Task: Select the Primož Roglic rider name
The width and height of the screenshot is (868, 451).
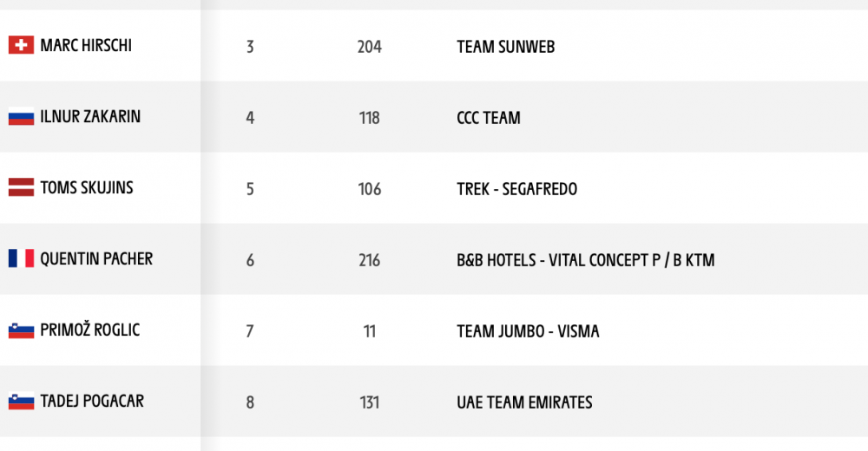Action: pos(89,330)
